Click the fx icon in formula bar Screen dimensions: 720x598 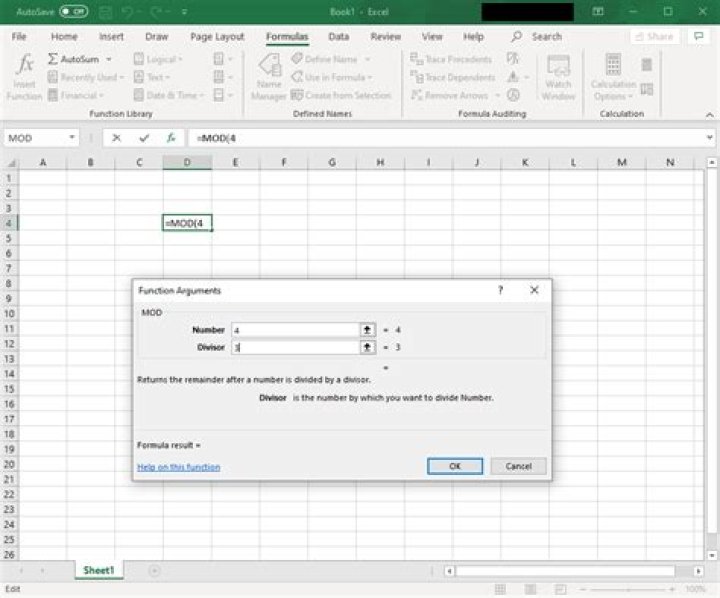pyautogui.click(x=171, y=138)
